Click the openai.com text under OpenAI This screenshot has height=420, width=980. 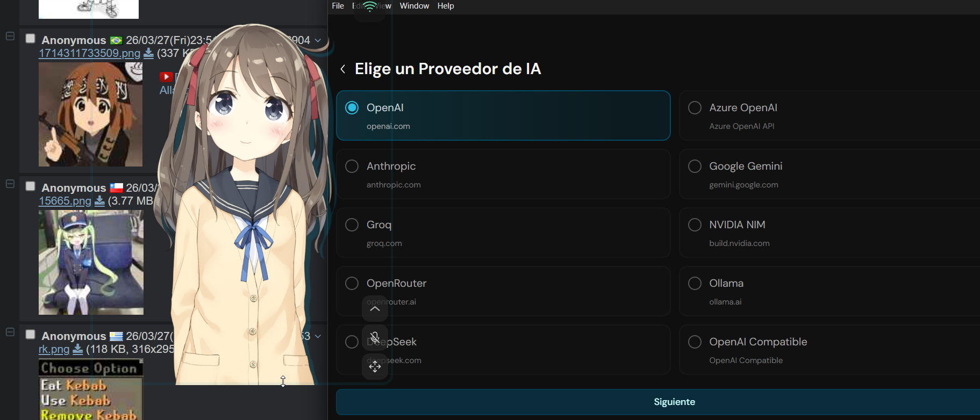click(388, 126)
